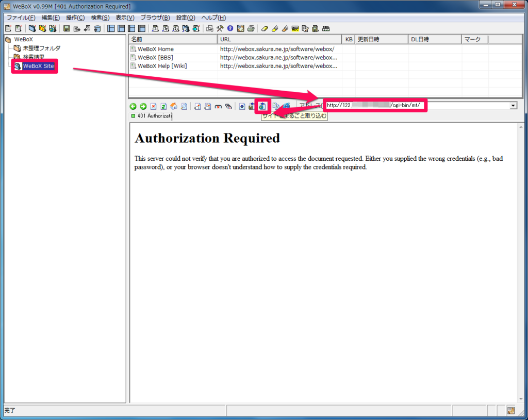Viewport: 528px width, 420px height.
Task: Click the database cylinder icon
Action: pos(97,29)
